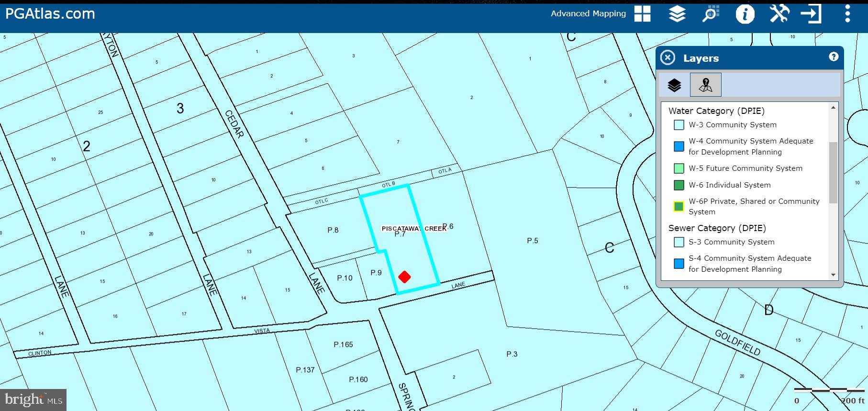Switch to the map legend tab
Screen dimensions: 868x411
[x=705, y=85]
